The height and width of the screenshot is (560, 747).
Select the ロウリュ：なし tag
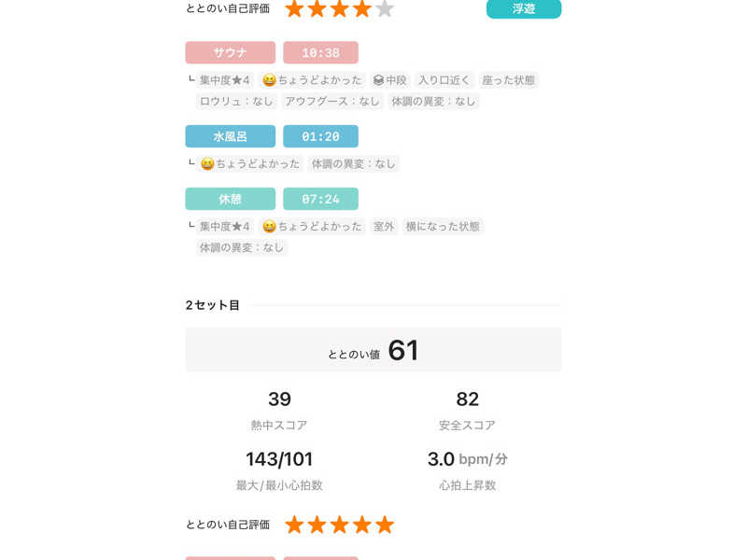pyautogui.click(x=236, y=101)
